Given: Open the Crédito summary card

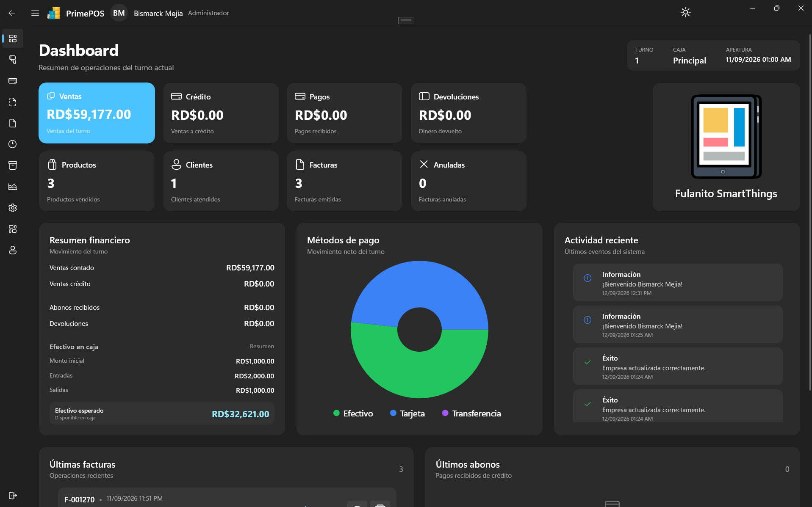Looking at the screenshot, I should pyautogui.click(x=221, y=113).
